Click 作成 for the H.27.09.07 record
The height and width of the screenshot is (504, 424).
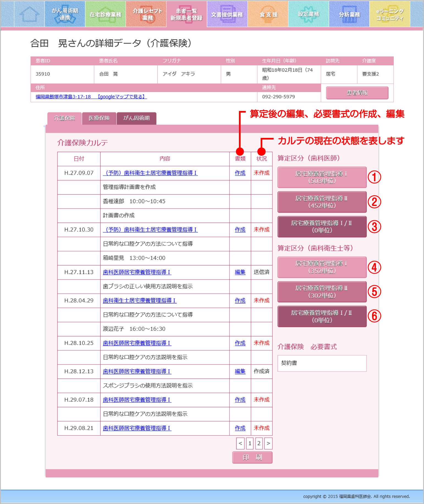pyautogui.click(x=240, y=173)
